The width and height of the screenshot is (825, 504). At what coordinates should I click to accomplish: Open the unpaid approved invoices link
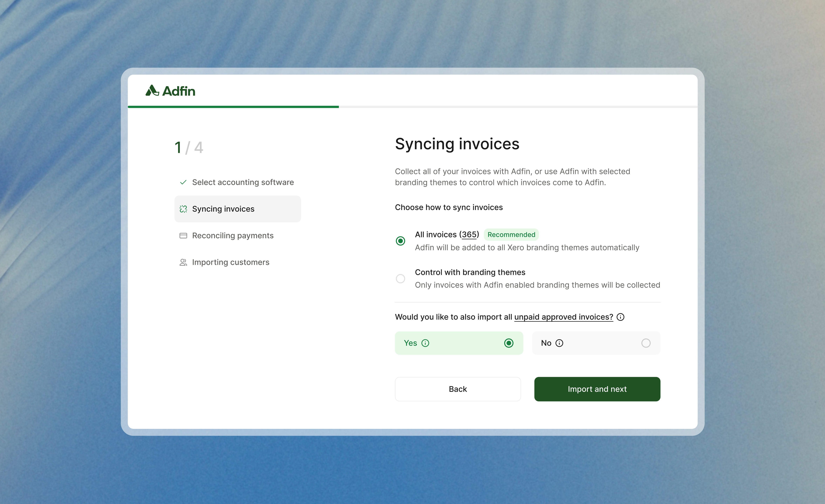pyautogui.click(x=563, y=317)
